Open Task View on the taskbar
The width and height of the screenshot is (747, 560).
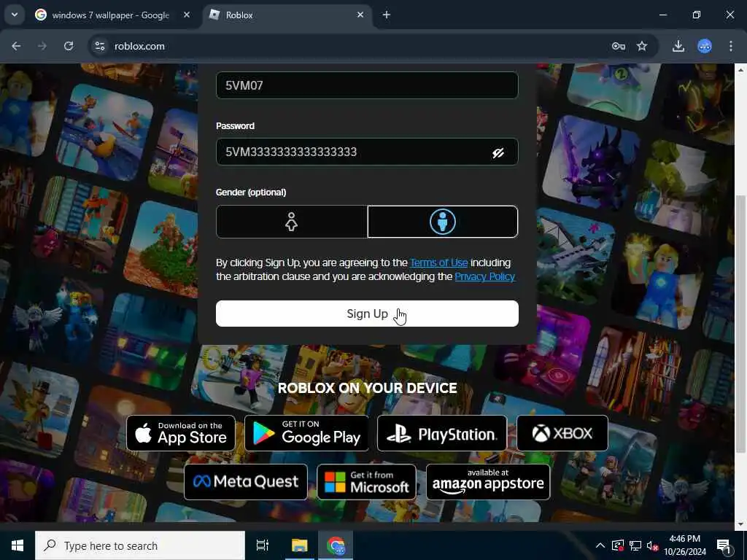coord(262,545)
